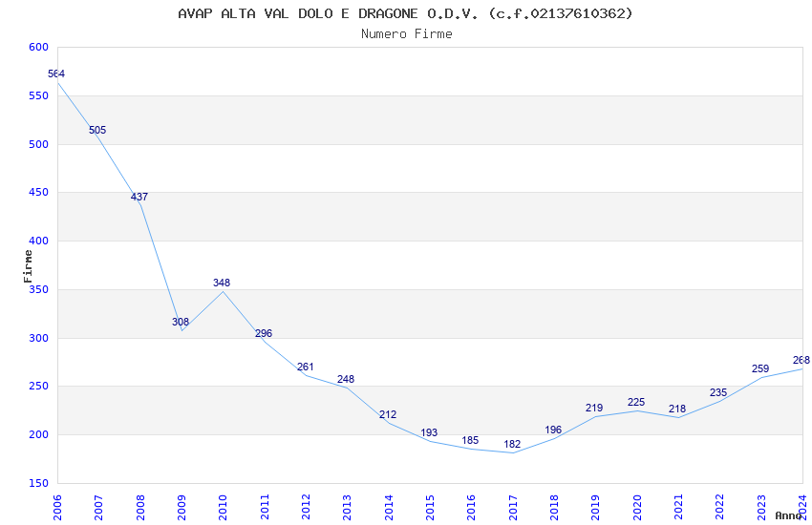
Task: Click x-axis year label 2016
Action: (471, 508)
